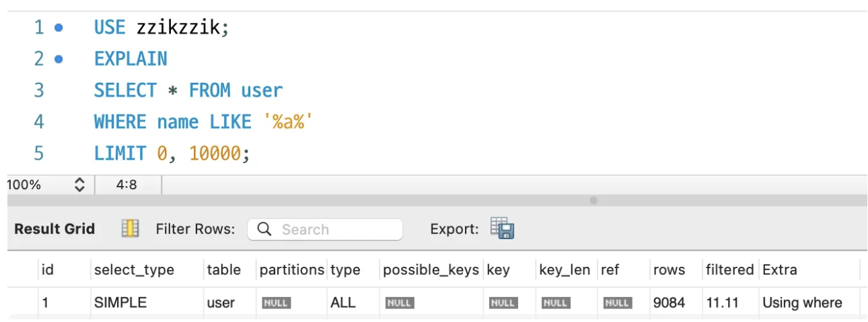Viewport: 868px width, 322px height.
Task: Toggle the statement marker dot on line 2
Action: point(59,59)
